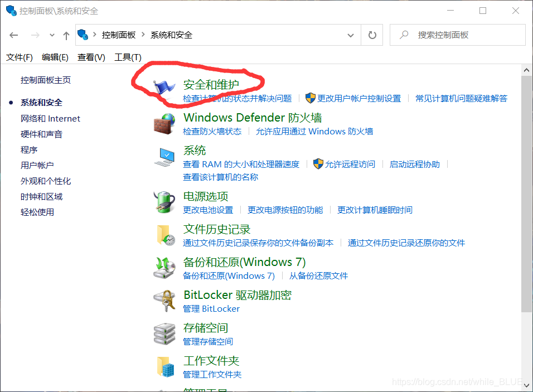The height and width of the screenshot is (392, 533).
Task: Click the refresh icon in the address bar
Action: point(372,35)
